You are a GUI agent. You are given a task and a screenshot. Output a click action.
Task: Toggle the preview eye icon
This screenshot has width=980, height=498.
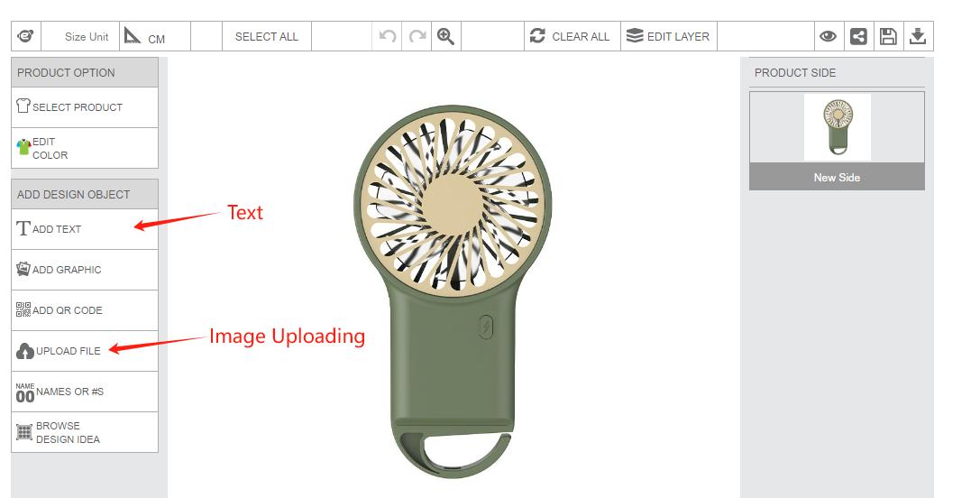point(829,36)
